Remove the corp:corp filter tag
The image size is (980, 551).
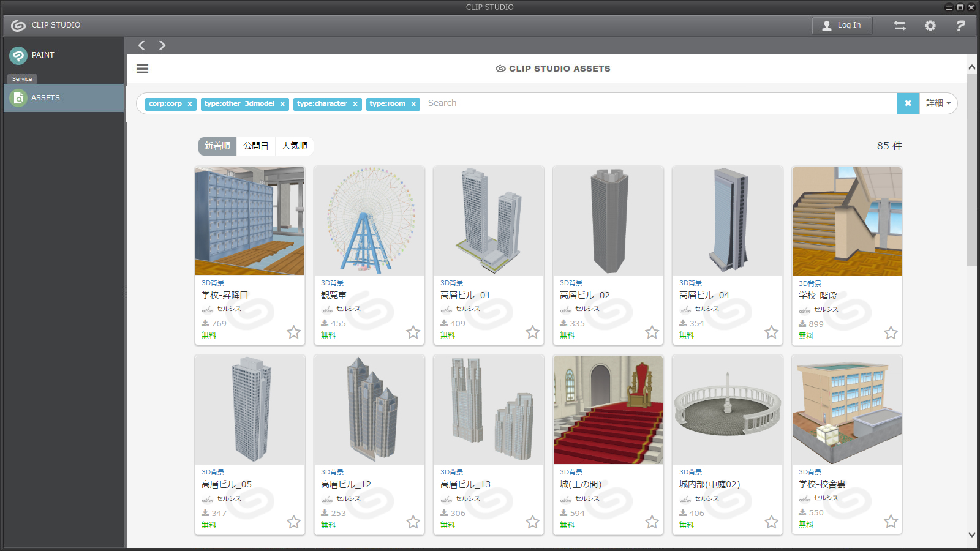(190, 104)
